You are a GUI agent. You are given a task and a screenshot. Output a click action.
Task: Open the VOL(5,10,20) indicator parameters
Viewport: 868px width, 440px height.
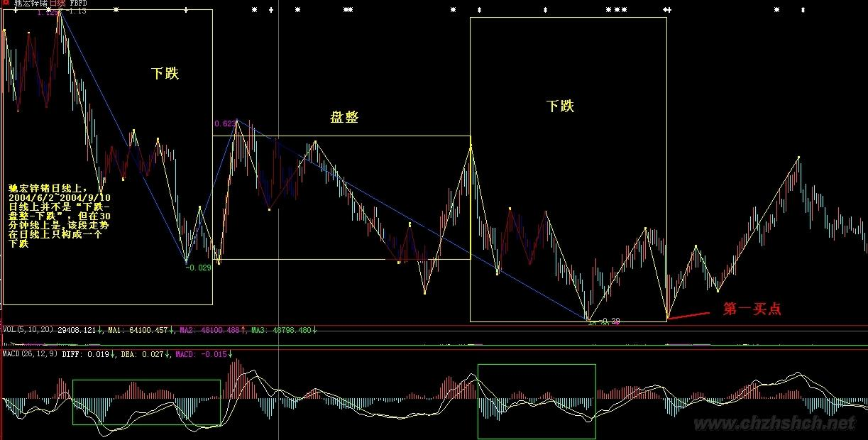28,330
